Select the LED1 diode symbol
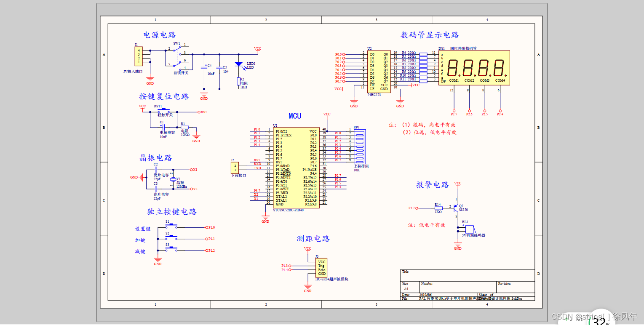Image resolution: width=644 pixels, height=325 pixels. pos(239,64)
